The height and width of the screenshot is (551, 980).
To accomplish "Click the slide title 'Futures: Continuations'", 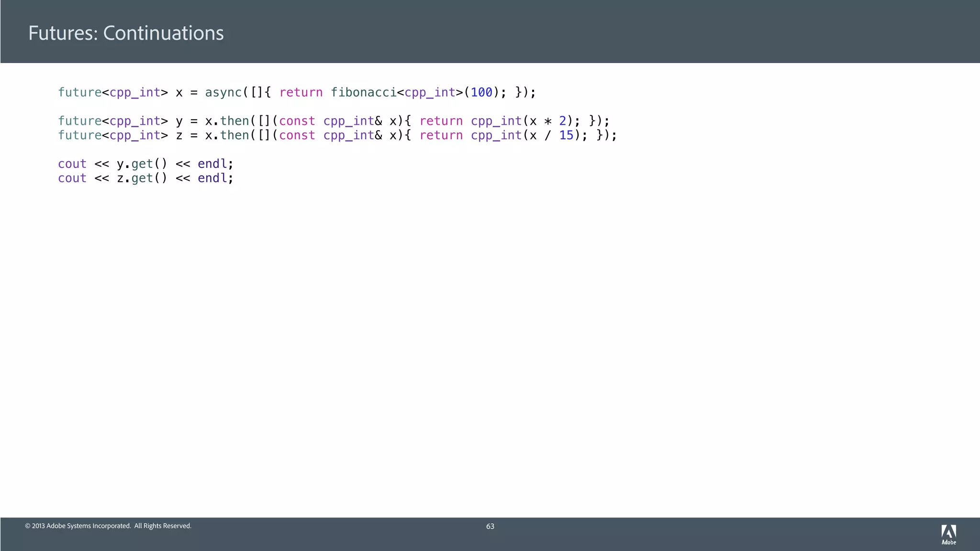I will (126, 33).
